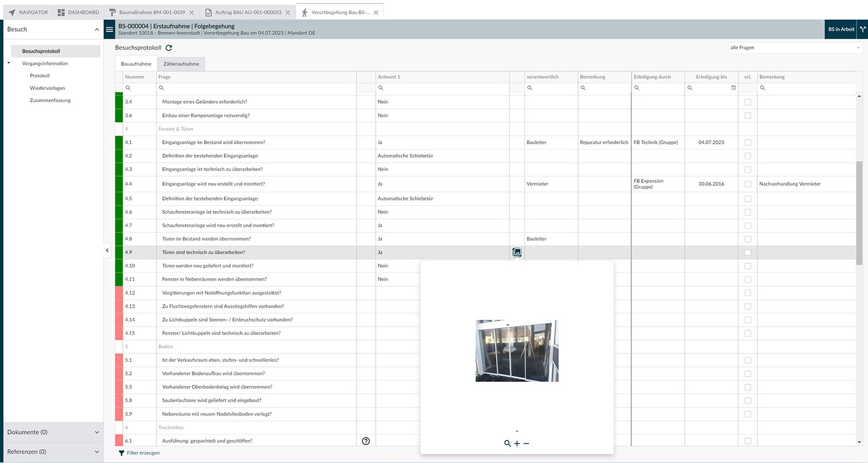Open the calendar picker in the Erledigung bis filter

(x=733, y=88)
